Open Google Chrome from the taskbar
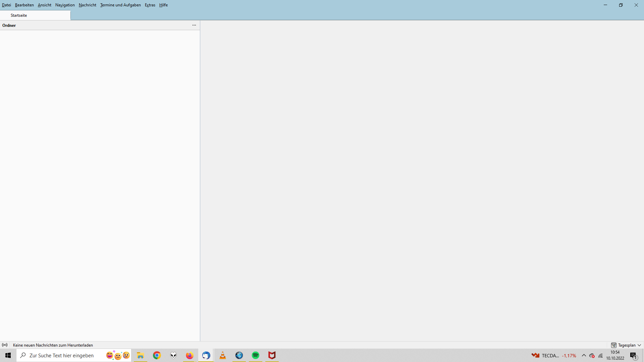The width and height of the screenshot is (644, 362). (x=157, y=355)
